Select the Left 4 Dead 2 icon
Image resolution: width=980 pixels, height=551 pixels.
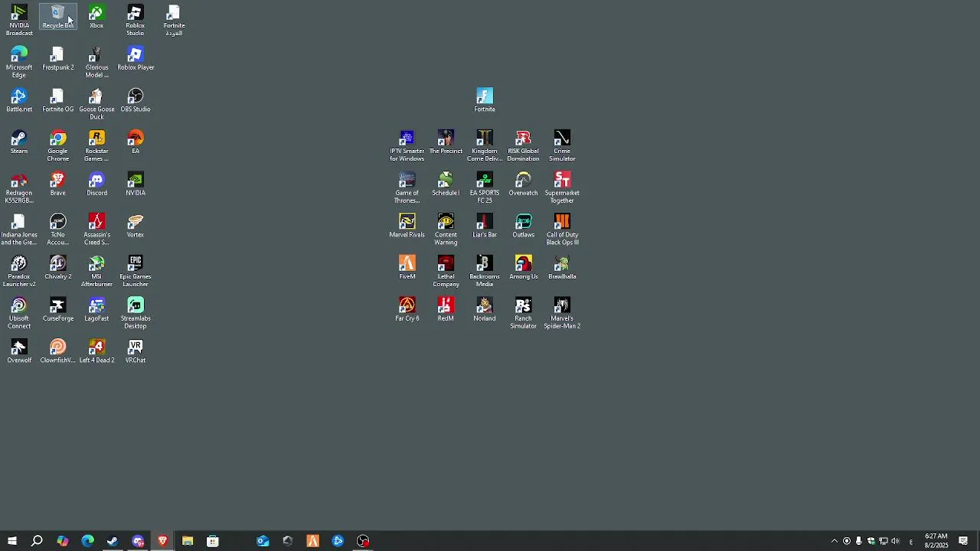coord(96,352)
